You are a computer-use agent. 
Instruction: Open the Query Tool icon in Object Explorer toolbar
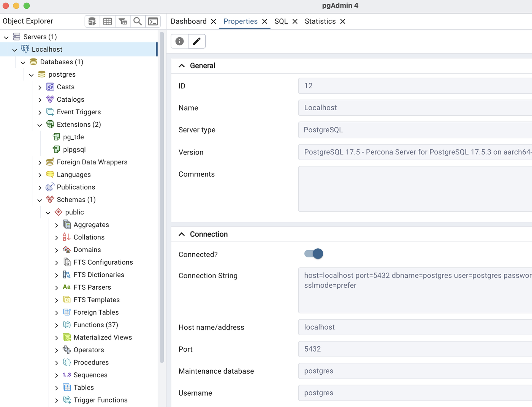click(x=92, y=21)
